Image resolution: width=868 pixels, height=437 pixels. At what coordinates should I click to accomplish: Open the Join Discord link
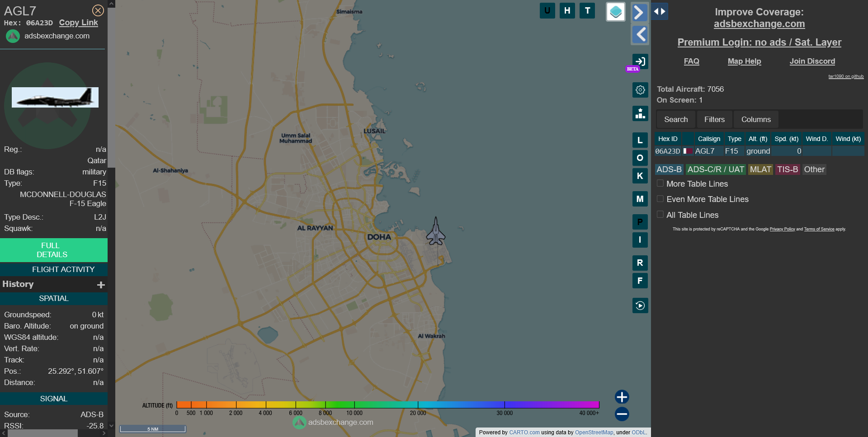tap(812, 61)
